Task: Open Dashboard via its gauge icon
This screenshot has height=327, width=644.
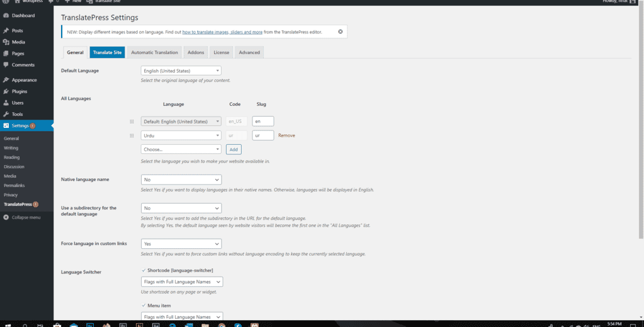Action: 6,16
